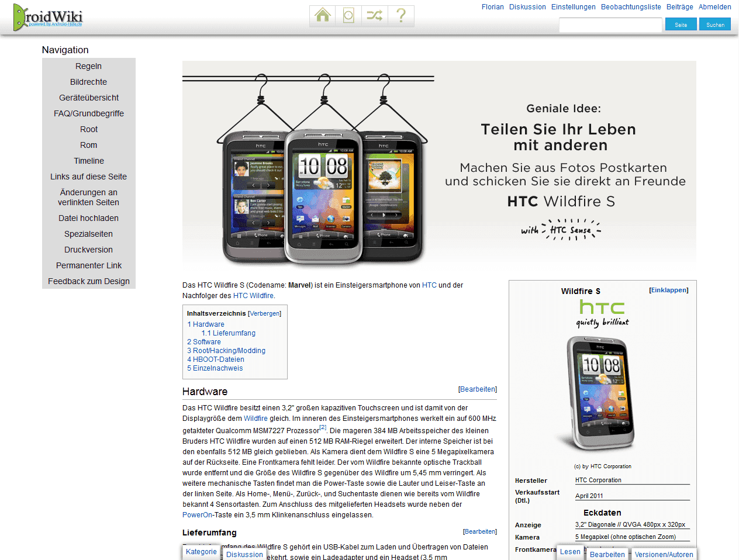Viewport: 739px width, 560px height.
Task: Click Bearbeiten beside Hardware heading
Action: coord(478,389)
